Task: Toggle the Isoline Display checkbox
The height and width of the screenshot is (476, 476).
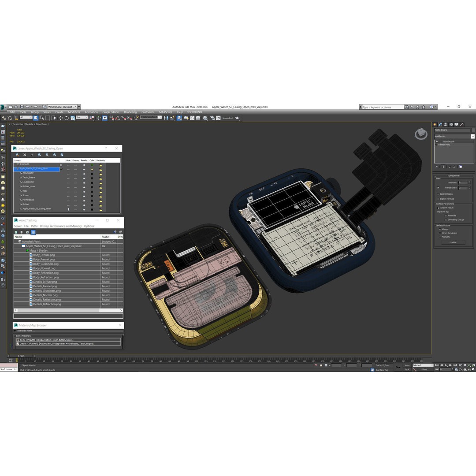Action: coord(438,194)
